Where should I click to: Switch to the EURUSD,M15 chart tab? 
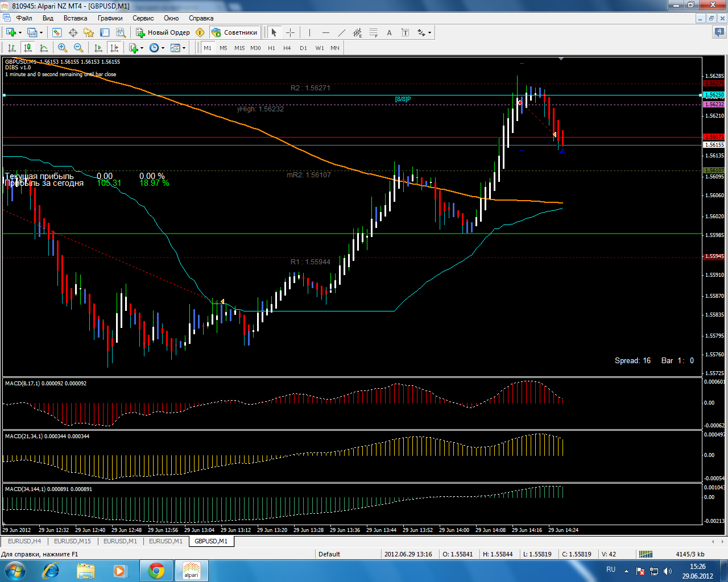tap(72, 541)
